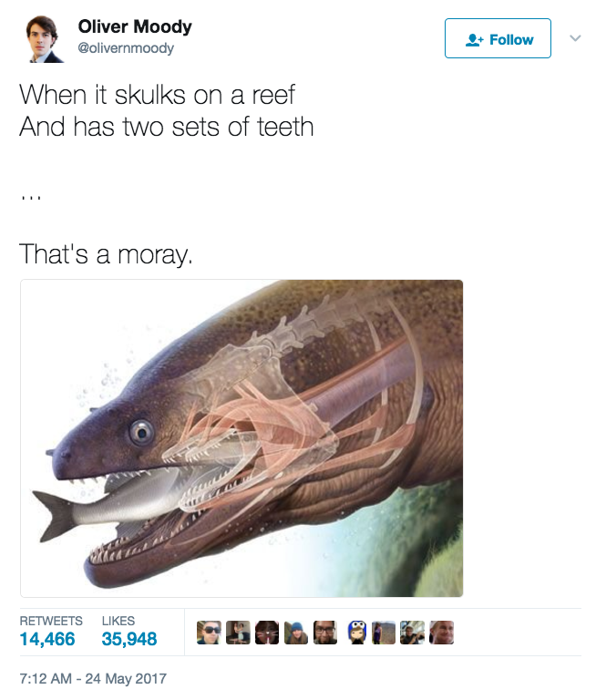Open Oliver Moody's profile picture
The image size is (596, 700).
coord(43,39)
